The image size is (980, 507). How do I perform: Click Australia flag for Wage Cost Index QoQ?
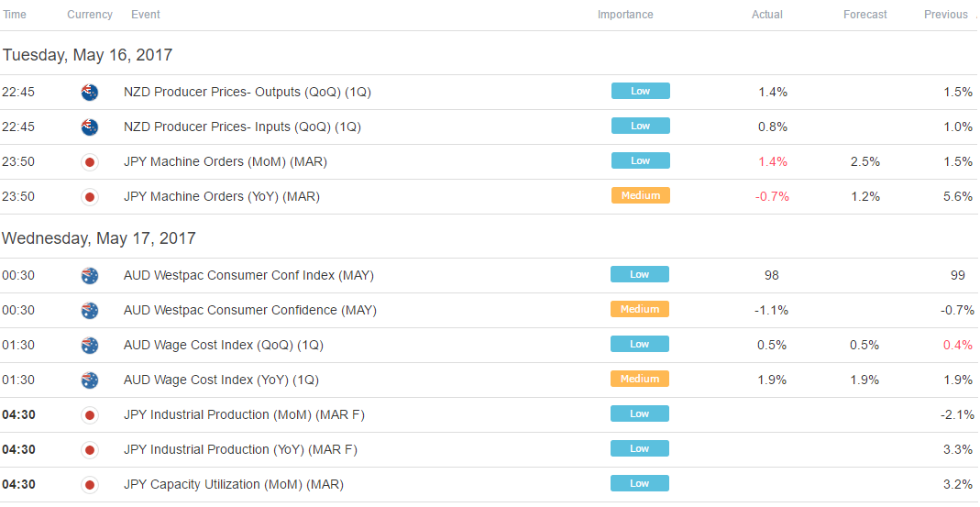pos(89,346)
